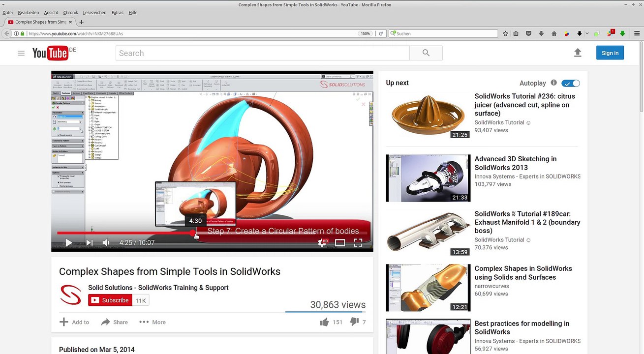
Task: Click Add to playlist button
Action: (74, 322)
